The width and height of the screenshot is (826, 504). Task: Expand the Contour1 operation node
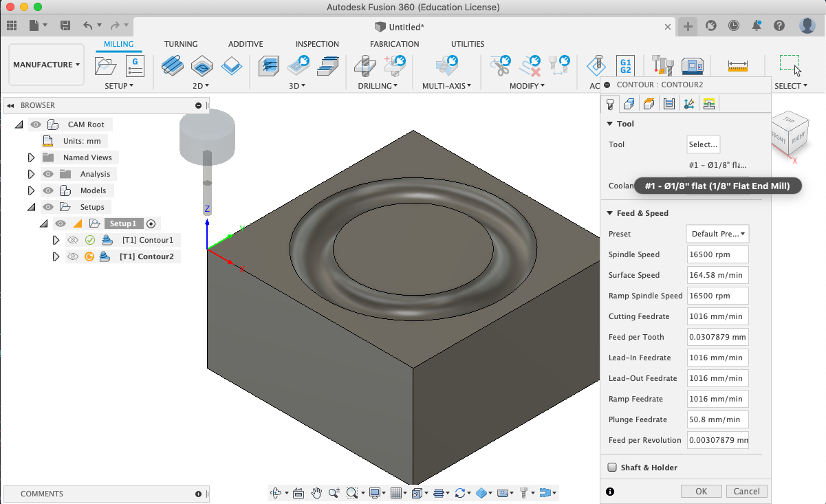[x=56, y=240]
